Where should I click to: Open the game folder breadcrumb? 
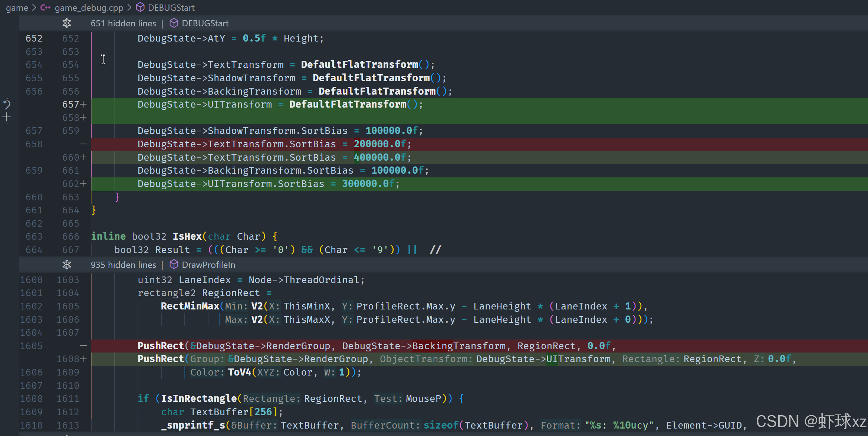[17, 7]
